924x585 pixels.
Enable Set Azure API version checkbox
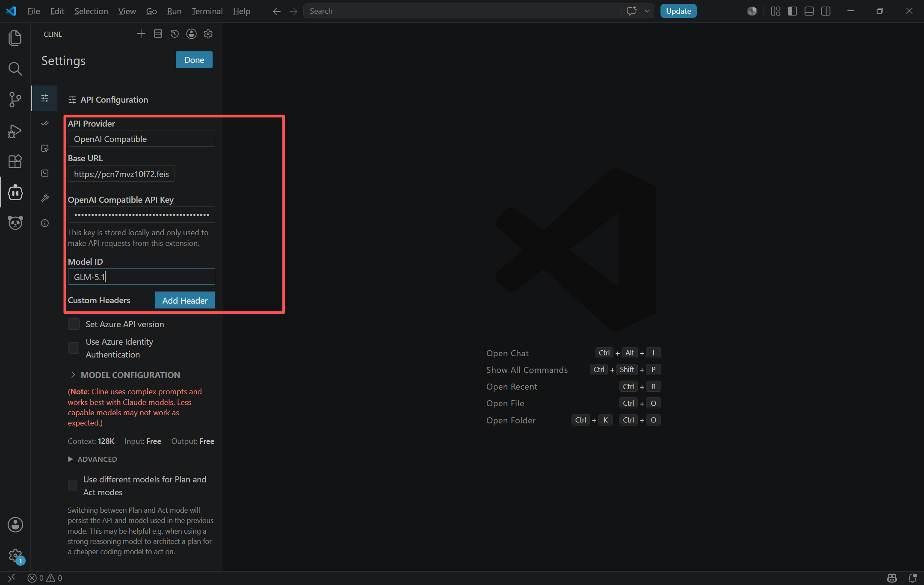coord(74,324)
